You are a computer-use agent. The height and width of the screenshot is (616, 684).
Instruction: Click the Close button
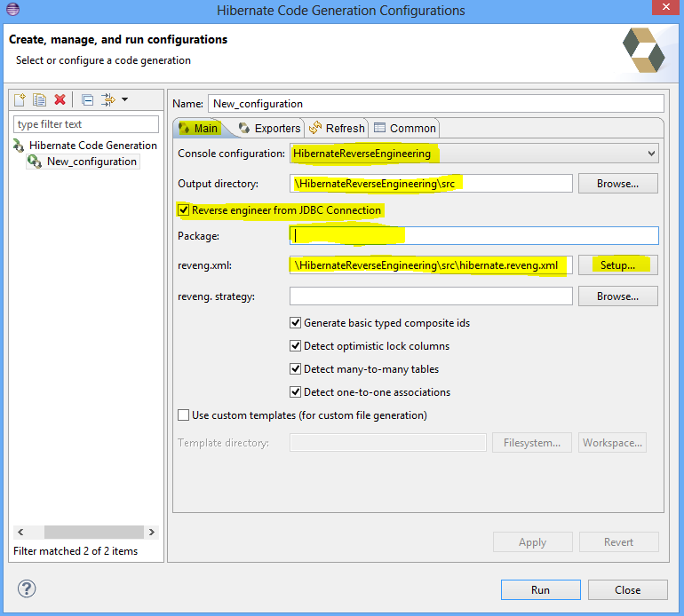[x=628, y=590]
